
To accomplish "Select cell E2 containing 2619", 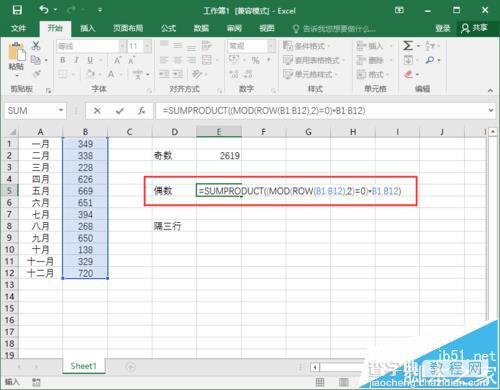I will pyautogui.click(x=219, y=155).
